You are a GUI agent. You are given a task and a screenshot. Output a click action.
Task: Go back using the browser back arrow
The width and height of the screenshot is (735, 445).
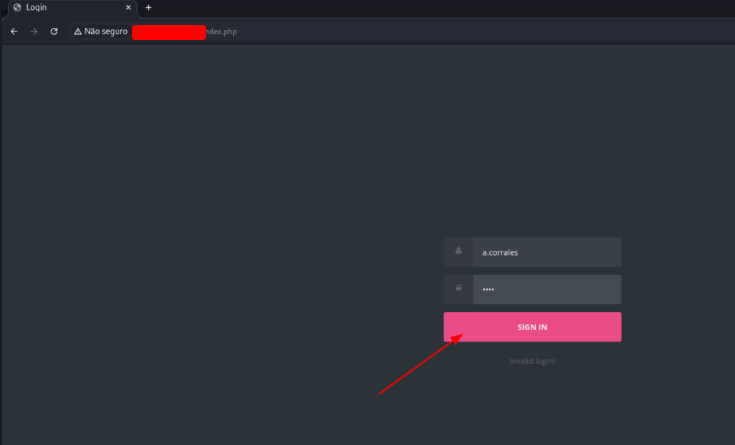pos(14,31)
